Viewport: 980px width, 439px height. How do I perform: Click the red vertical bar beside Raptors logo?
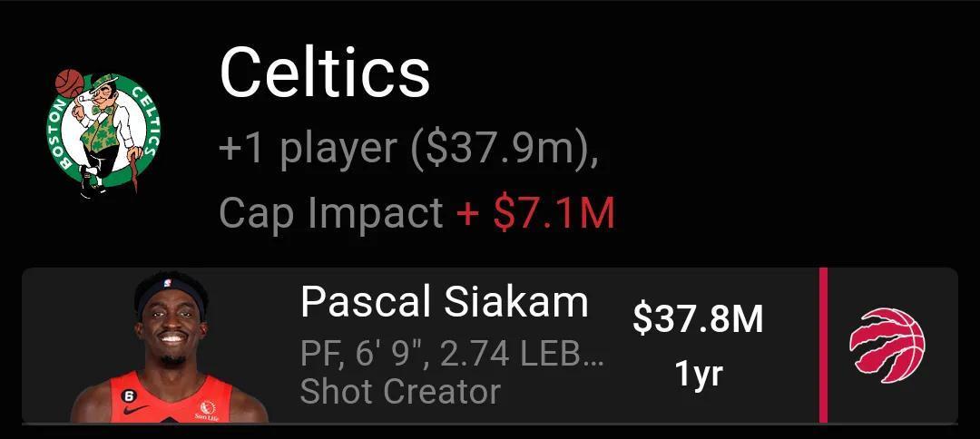[x=823, y=345]
